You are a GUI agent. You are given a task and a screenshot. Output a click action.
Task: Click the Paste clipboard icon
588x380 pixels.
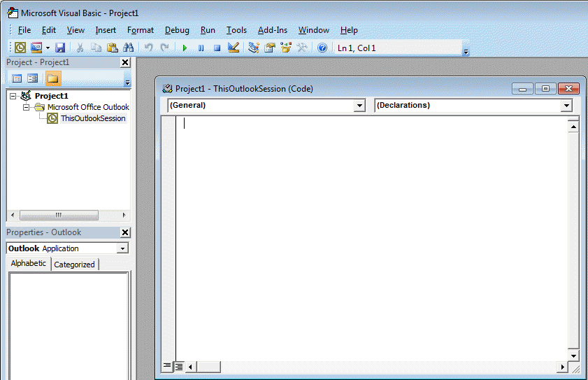[x=112, y=48]
